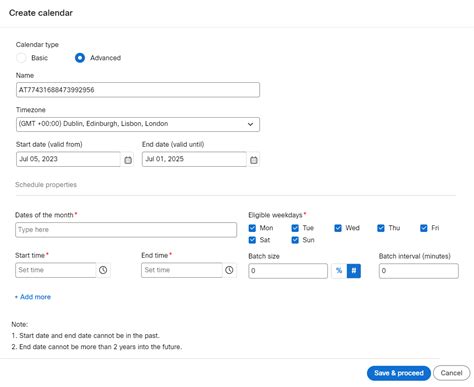Click the Start date field showing Jul 05, 2023

click(68, 159)
